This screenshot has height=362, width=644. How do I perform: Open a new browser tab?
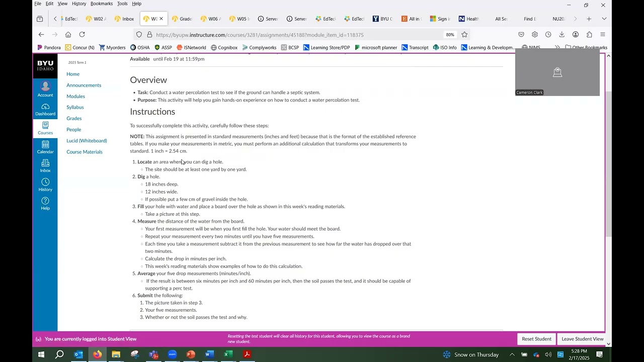pyautogui.click(x=589, y=19)
